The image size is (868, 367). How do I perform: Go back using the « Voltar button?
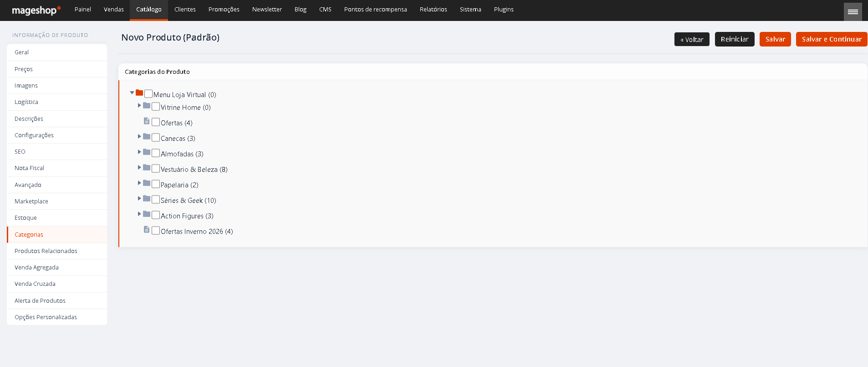[x=692, y=39]
